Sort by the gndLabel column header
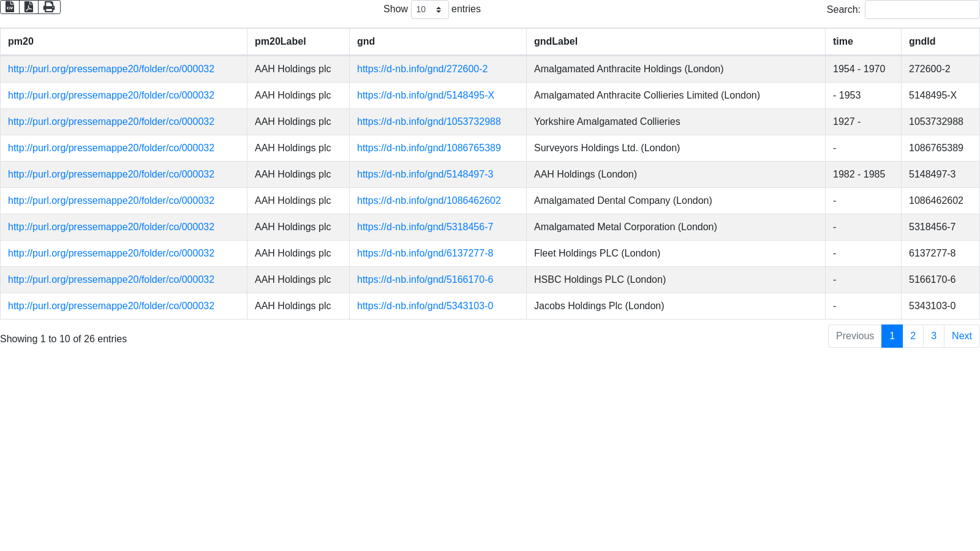Screen dimensions: 980x551 [x=676, y=42]
